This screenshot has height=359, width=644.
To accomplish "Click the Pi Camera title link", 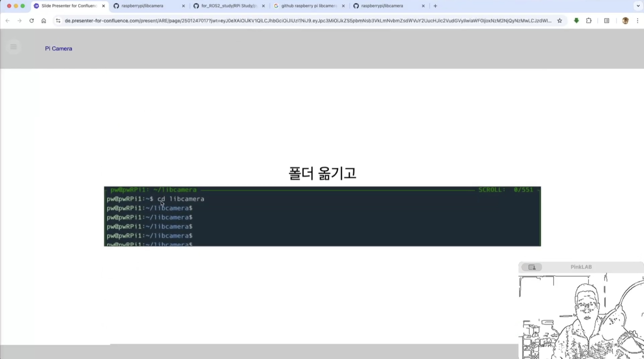I will [x=59, y=49].
